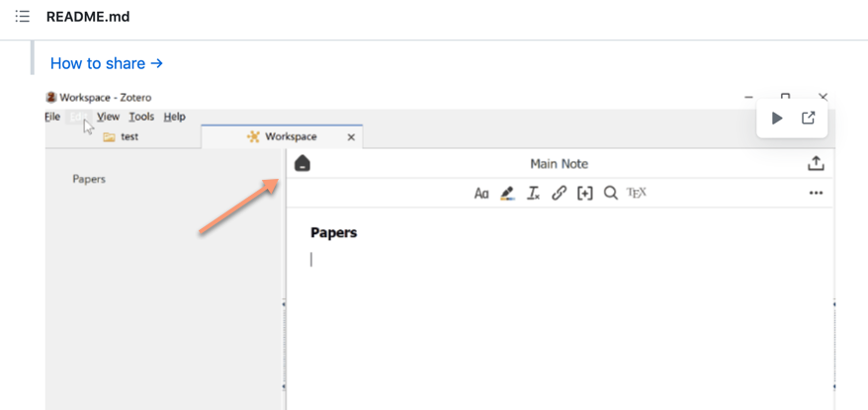868x410 pixels.
Task: Clear formatting with the Tx icon
Action: (533, 193)
